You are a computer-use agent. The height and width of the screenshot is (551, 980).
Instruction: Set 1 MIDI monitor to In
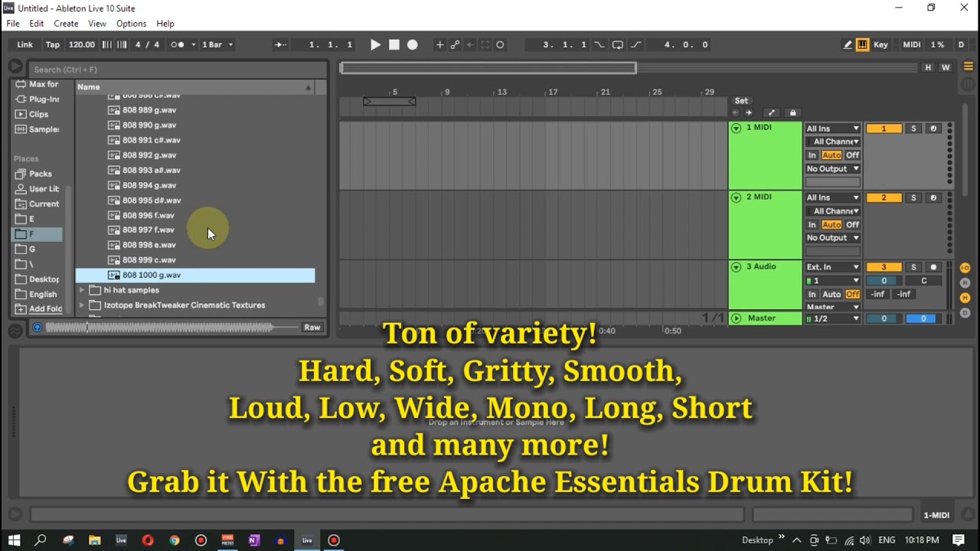[x=812, y=155]
